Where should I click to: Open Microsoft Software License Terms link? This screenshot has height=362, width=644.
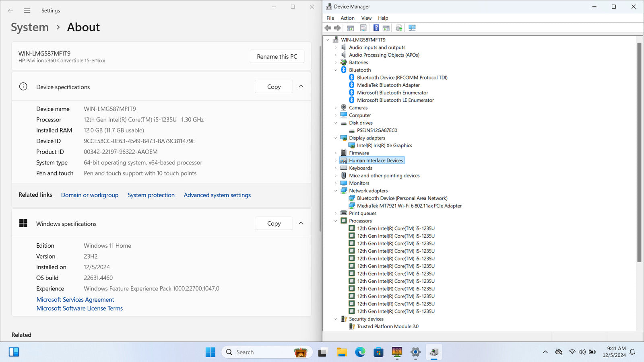(x=80, y=309)
